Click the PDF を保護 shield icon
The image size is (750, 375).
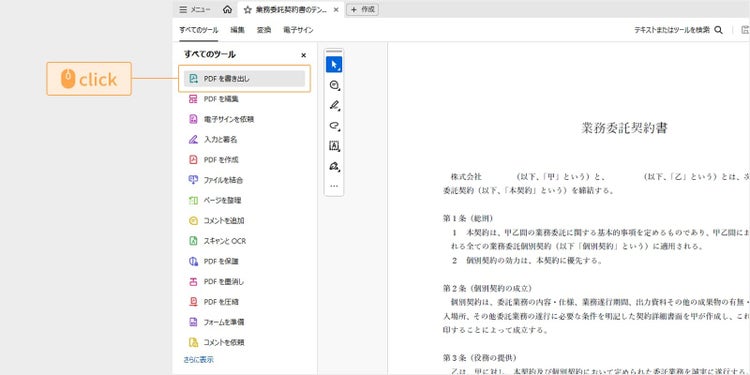click(x=193, y=261)
